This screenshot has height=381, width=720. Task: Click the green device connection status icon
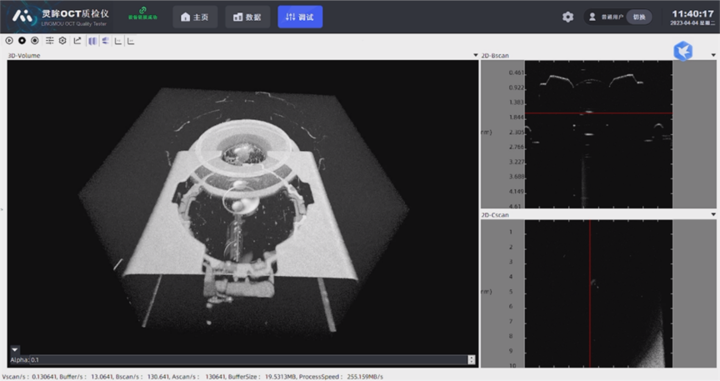click(143, 13)
